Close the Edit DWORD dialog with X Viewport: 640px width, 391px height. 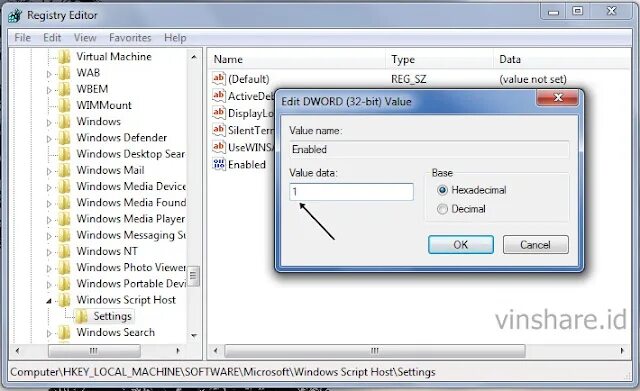(x=558, y=98)
